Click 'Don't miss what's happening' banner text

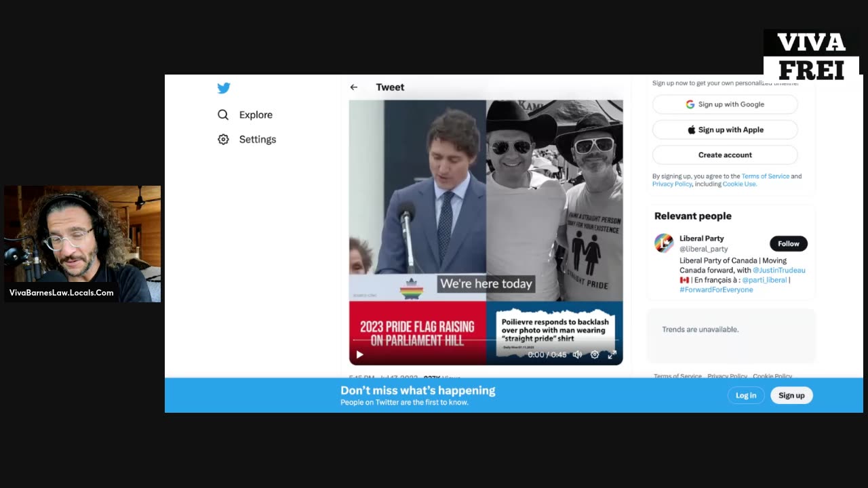pyautogui.click(x=418, y=390)
